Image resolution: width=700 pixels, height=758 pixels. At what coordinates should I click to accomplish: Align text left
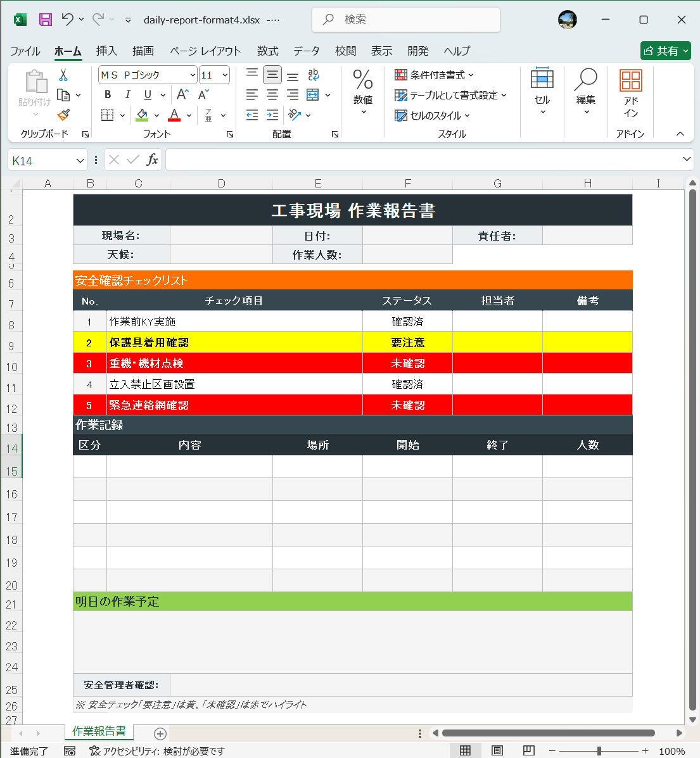coord(252,95)
